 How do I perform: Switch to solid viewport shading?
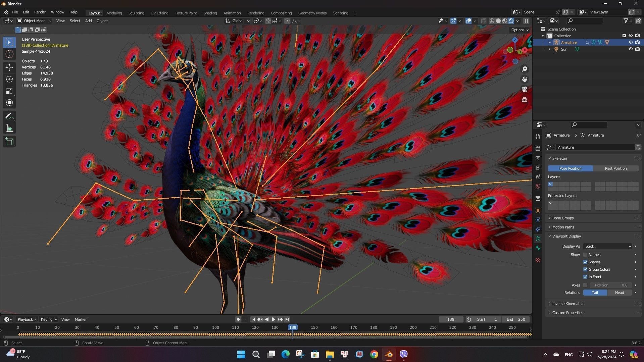498,21
